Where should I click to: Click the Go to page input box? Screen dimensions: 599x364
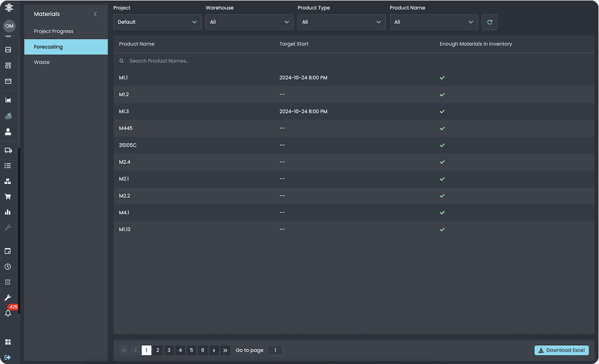pos(275,350)
